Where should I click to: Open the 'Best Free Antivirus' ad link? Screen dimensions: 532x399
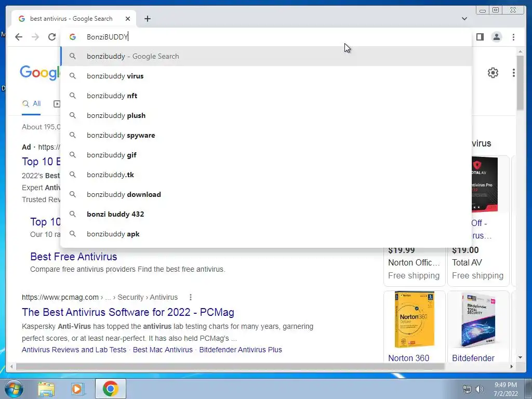pos(74,257)
